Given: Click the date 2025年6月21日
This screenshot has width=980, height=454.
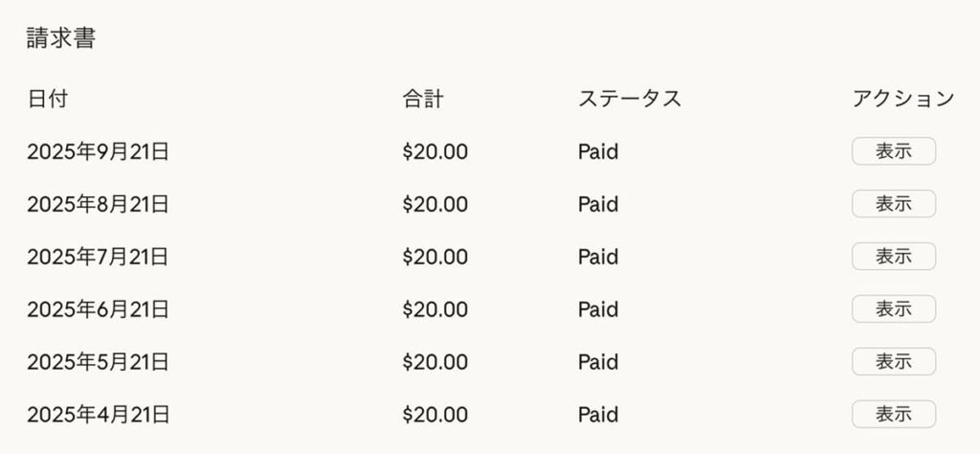Looking at the screenshot, I should pos(98,309).
